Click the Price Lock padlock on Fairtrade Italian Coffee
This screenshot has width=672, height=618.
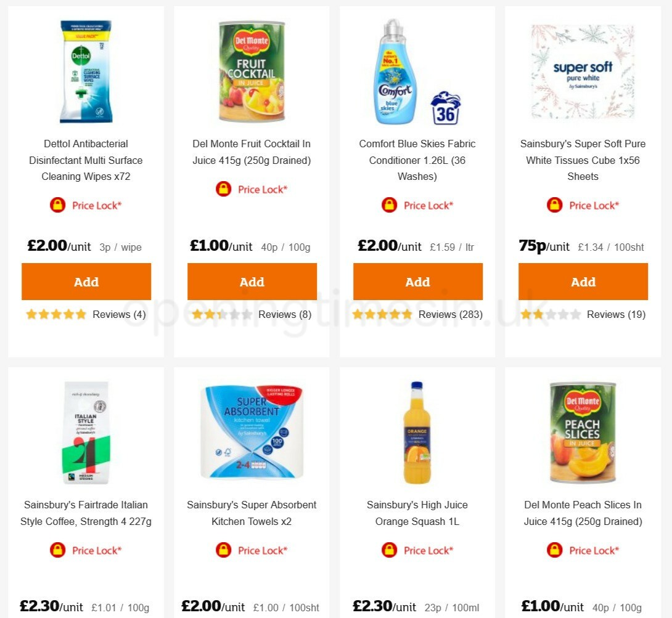click(59, 550)
